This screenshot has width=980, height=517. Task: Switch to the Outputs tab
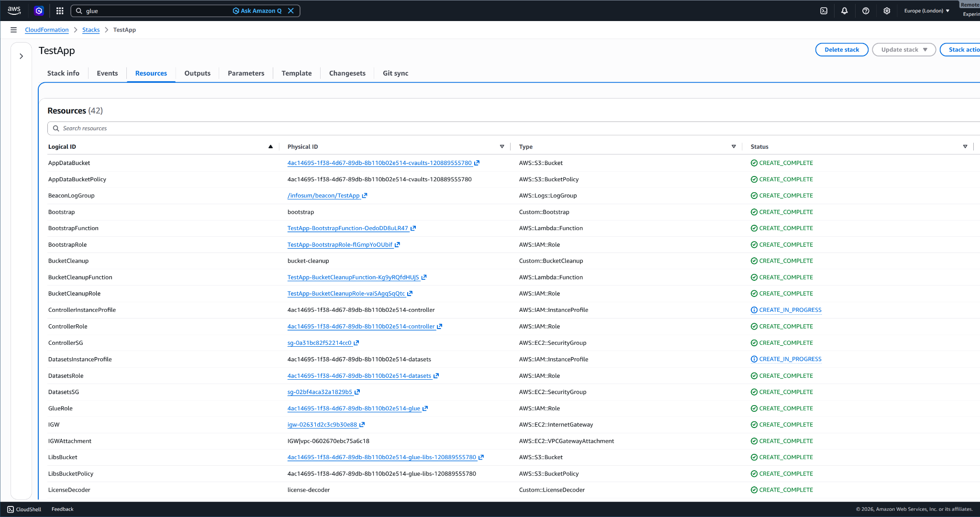(198, 73)
